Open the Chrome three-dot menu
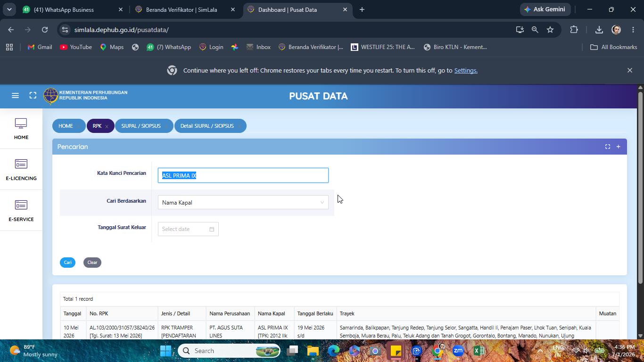The image size is (644, 362). (x=633, y=30)
